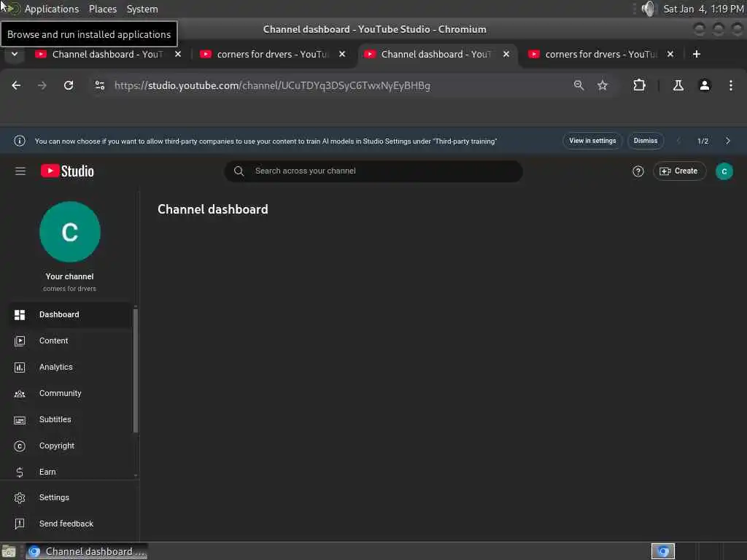This screenshot has height=560, width=747.
Task: Click the zoom magnifier icon in address bar
Action: click(578, 85)
